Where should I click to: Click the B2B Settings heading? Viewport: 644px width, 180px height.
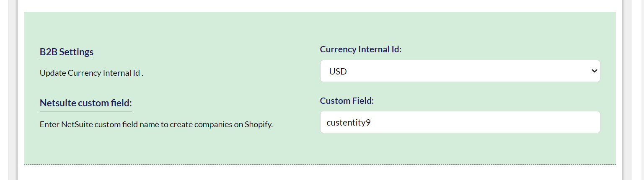point(67,52)
